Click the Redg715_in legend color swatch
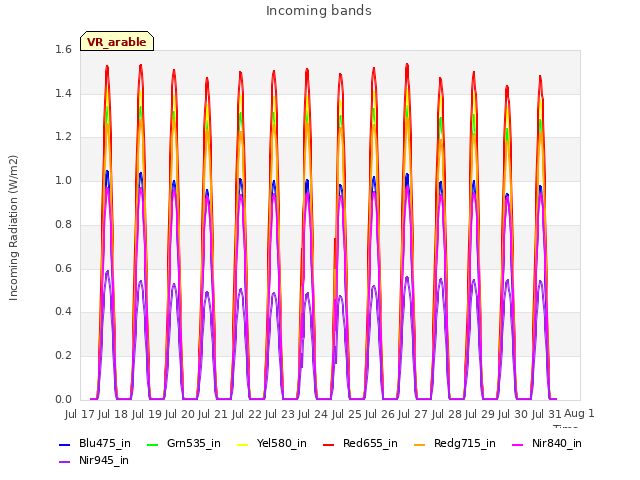 419,444
